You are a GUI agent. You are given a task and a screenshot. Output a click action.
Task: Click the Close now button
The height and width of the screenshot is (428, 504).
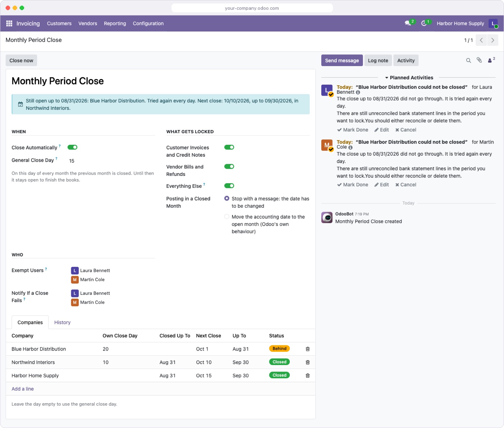[21, 60]
